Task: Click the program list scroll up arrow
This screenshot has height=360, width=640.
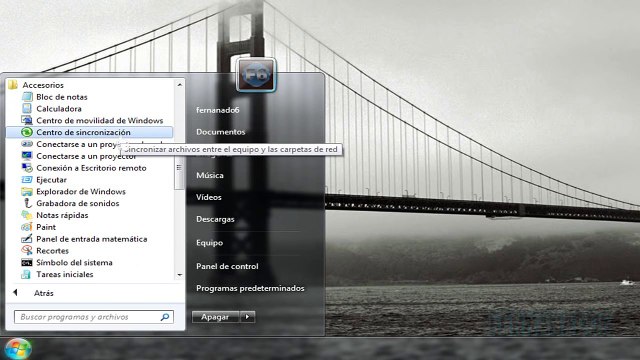Action: pos(180,84)
